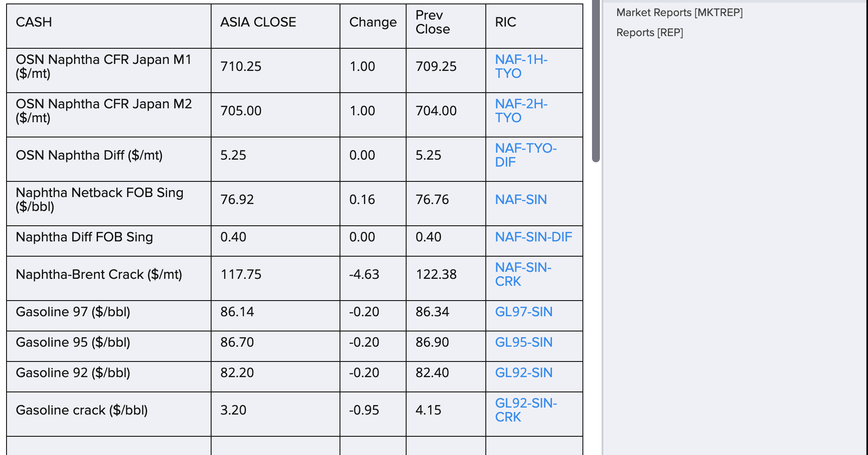868x455 pixels.
Task: Click the NAF-TYO-DIF RIC link
Action: [526, 155]
